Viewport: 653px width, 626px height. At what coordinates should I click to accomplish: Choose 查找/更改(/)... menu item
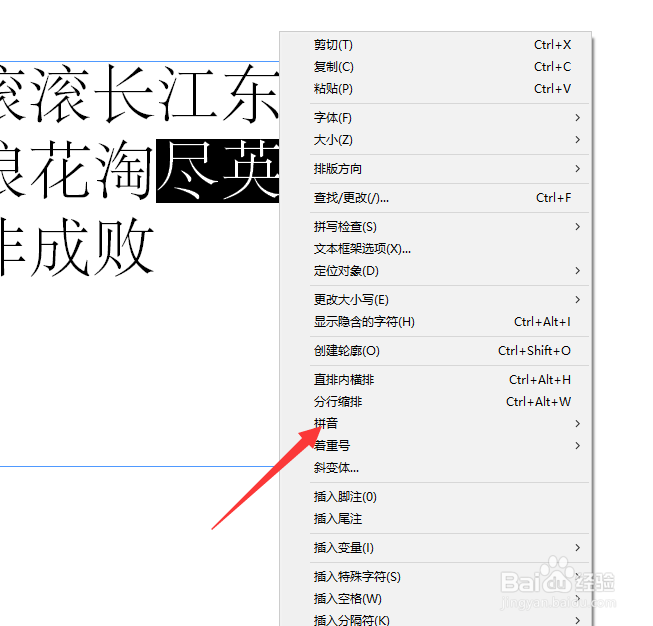tap(436, 198)
